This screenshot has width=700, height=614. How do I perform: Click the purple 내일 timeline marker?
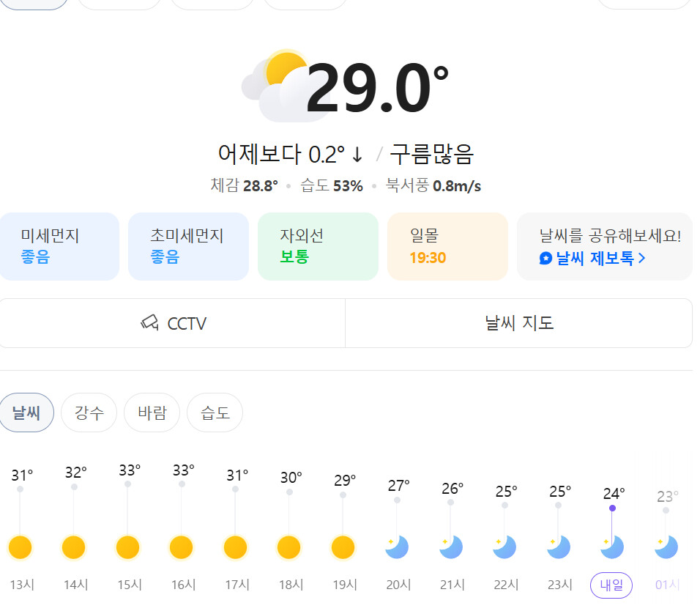point(611,585)
